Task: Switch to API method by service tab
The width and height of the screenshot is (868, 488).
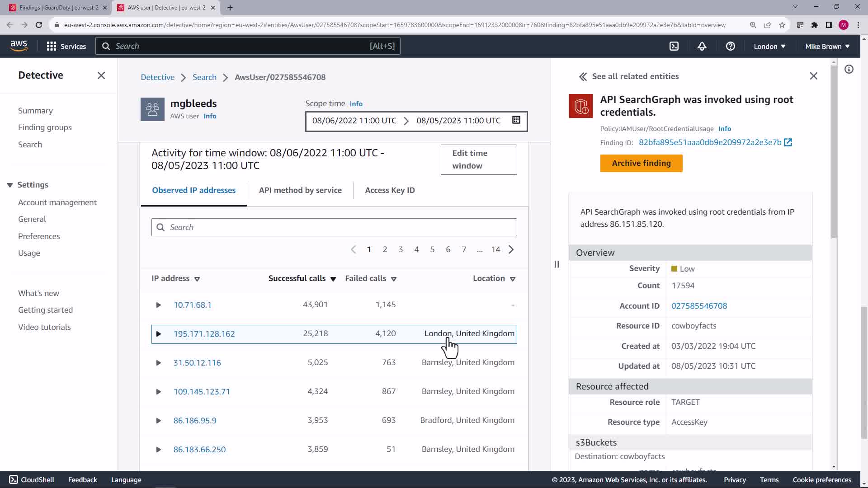Action: click(300, 190)
